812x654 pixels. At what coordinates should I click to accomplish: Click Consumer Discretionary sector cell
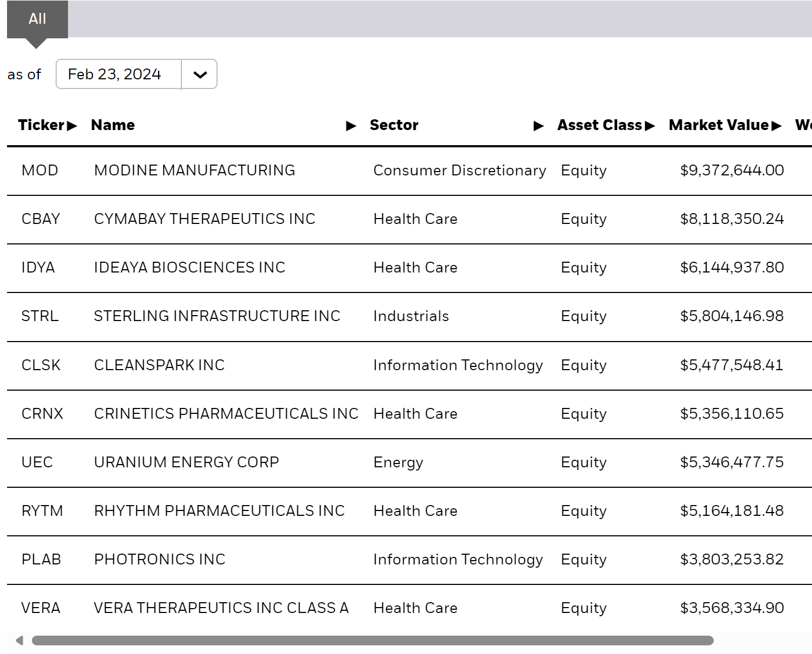(x=460, y=171)
